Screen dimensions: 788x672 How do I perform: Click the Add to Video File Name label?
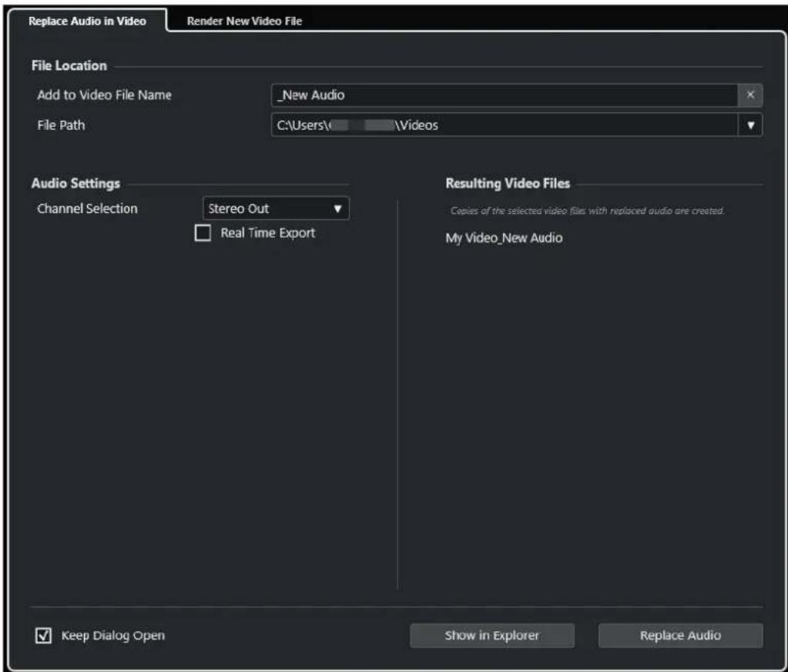[x=105, y=95]
